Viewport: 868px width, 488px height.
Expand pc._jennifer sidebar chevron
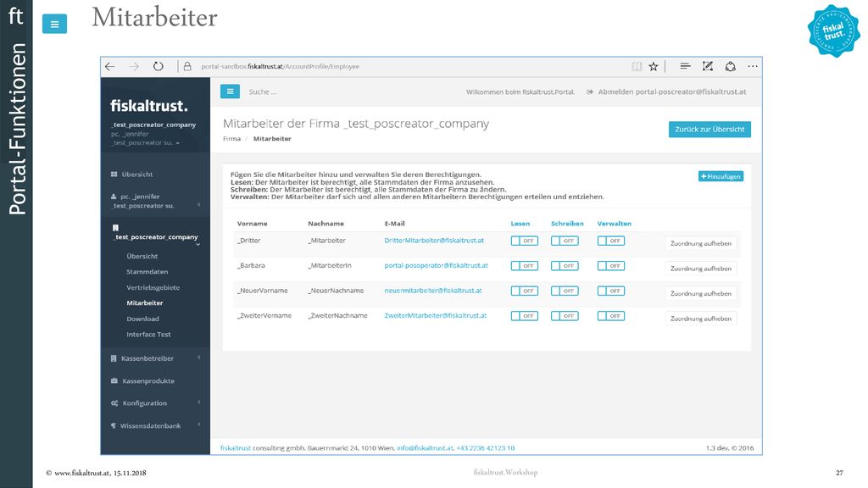198,205
